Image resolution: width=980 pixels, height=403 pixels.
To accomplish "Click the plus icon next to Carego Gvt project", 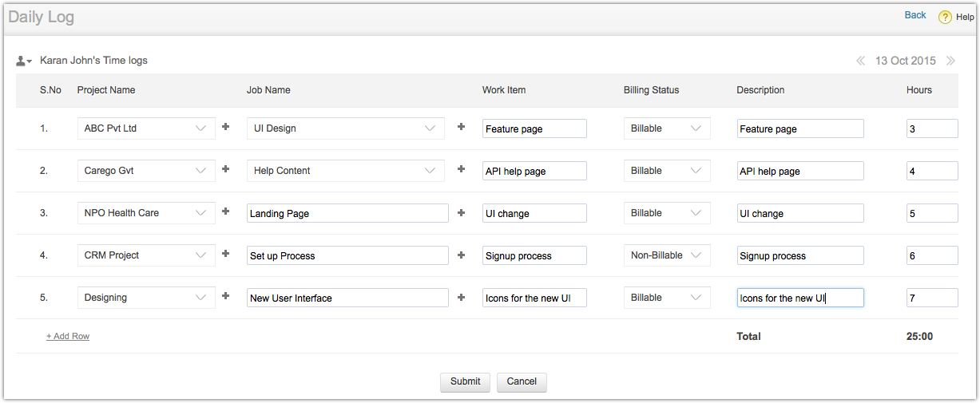I will [225, 169].
